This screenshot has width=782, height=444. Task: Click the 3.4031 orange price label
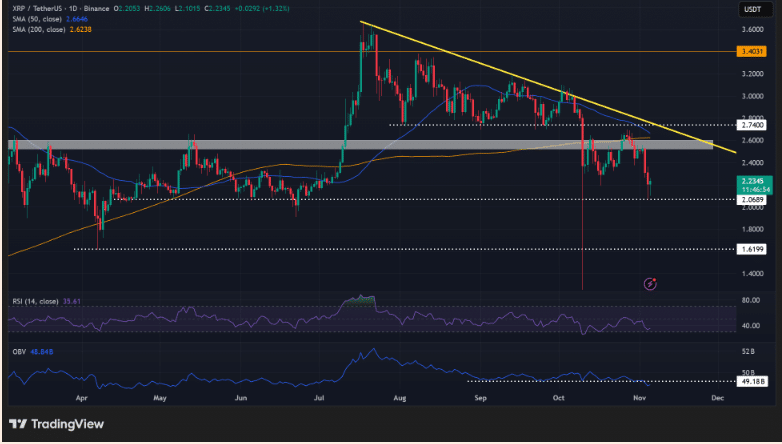tap(751, 51)
